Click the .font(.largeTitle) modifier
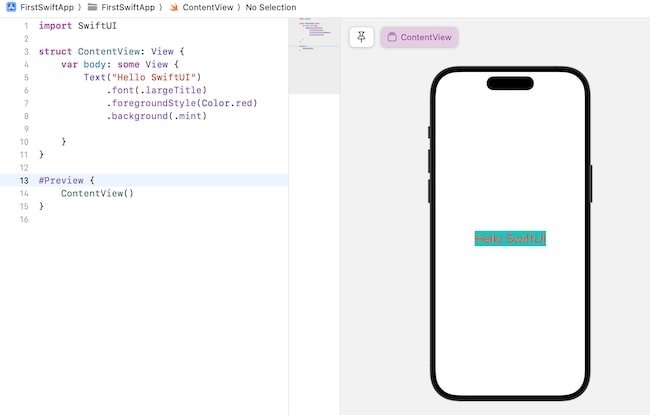The width and height of the screenshot is (650, 415). 156,90
